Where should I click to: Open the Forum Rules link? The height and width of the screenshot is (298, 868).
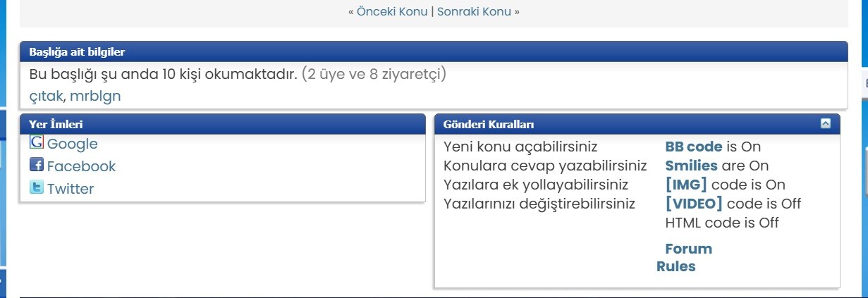[688, 249]
